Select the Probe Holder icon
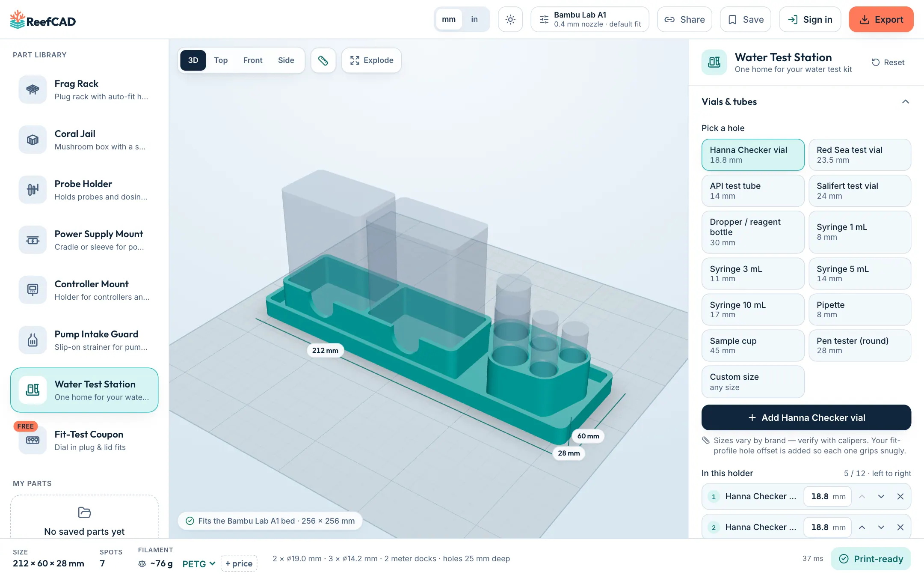This screenshot has width=924, height=578. [33, 190]
